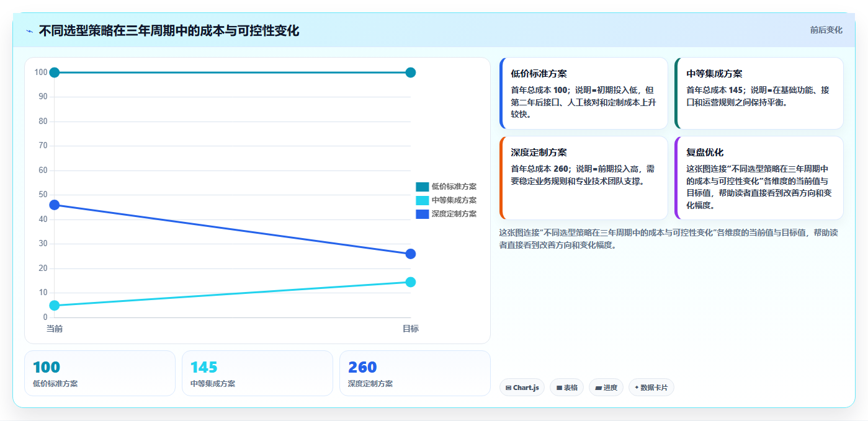
Task: Open the 低价标准方案 description card
Action: pyautogui.click(x=583, y=93)
